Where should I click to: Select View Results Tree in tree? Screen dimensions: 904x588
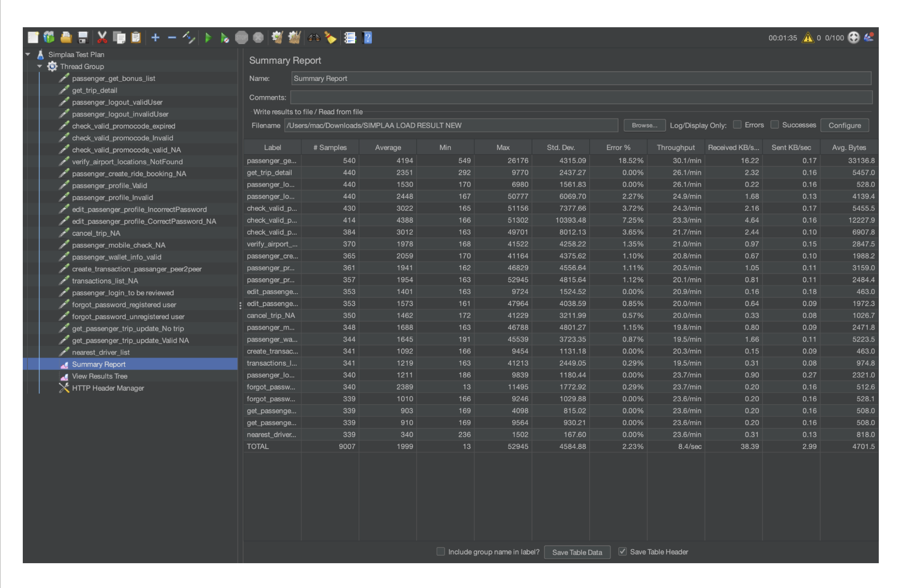click(x=99, y=376)
